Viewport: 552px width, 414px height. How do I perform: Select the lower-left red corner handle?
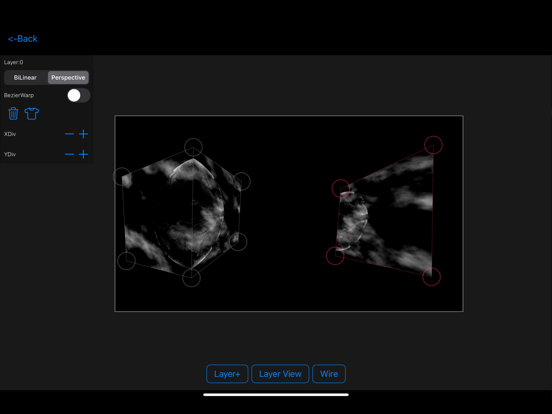(335, 256)
